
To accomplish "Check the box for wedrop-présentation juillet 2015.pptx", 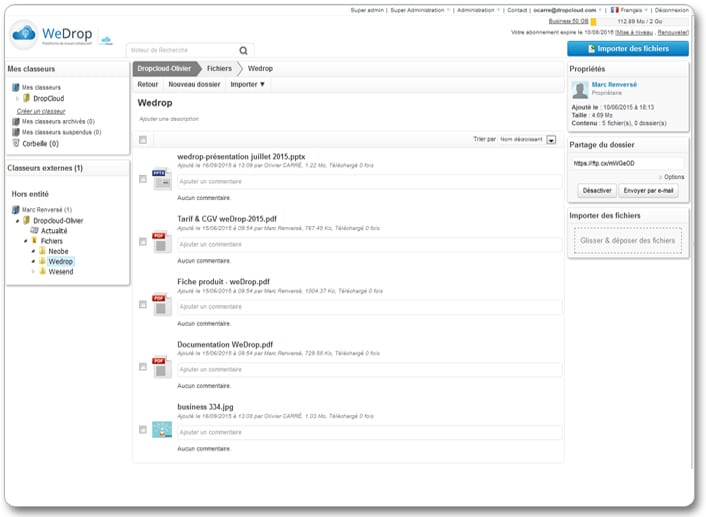I will [143, 179].
